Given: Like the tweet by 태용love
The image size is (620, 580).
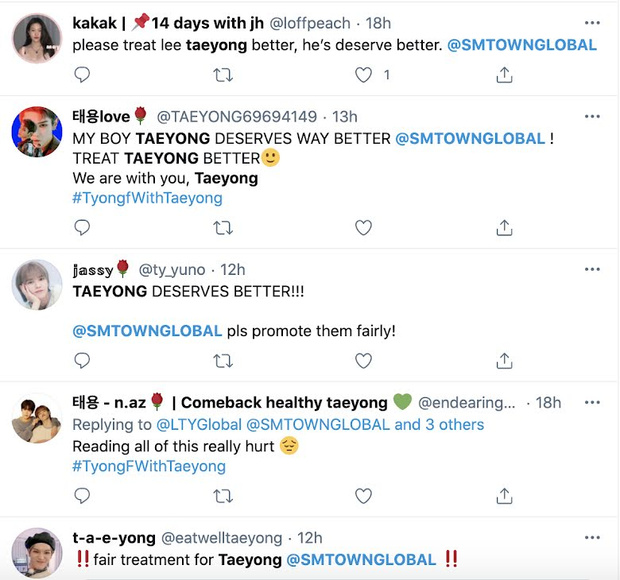Looking at the screenshot, I should pos(363,228).
